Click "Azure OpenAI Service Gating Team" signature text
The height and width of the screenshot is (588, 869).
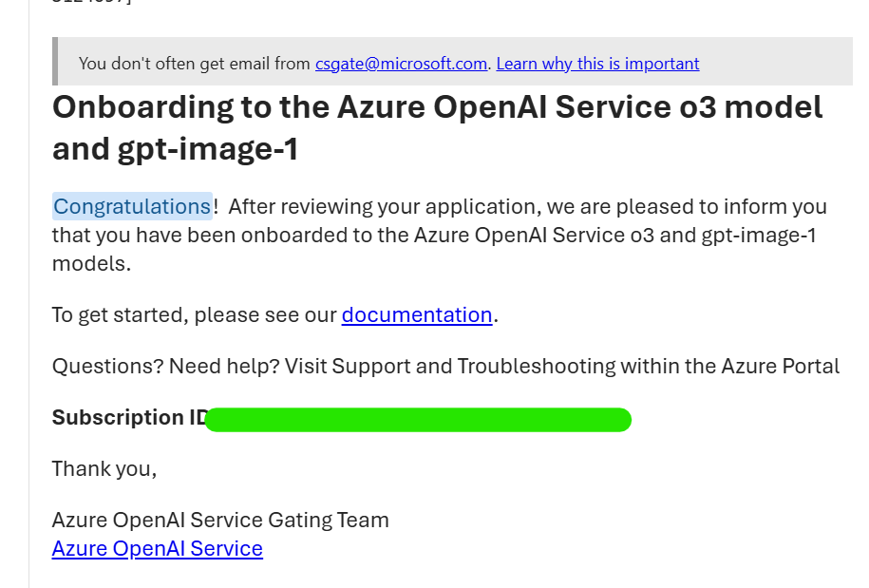point(220,520)
